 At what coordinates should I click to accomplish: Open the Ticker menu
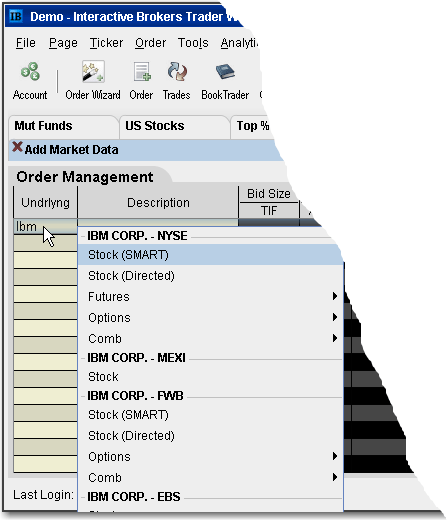[x=106, y=43]
